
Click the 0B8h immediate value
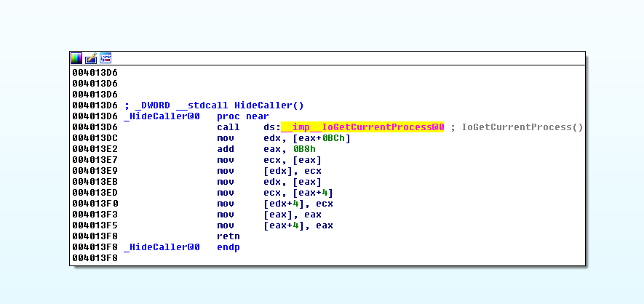point(303,149)
